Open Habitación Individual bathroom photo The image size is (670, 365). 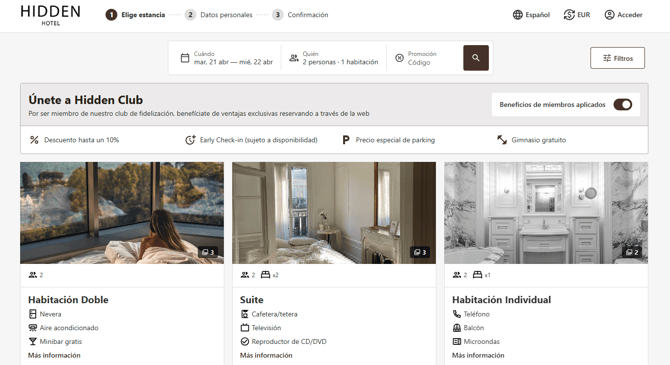tap(546, 213)
